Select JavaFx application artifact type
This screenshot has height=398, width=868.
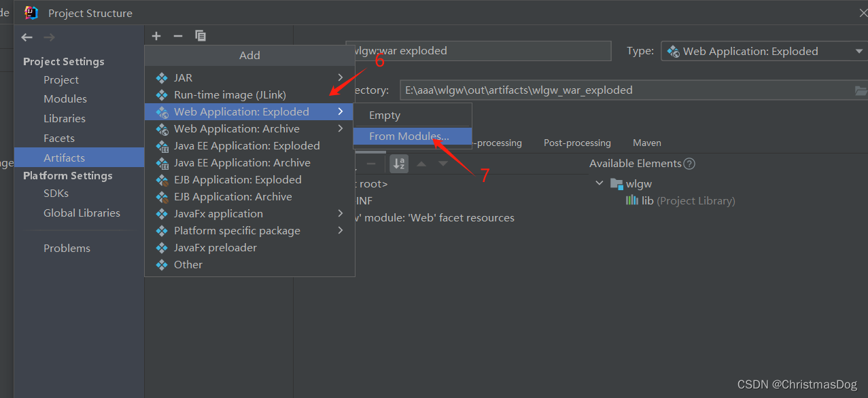tap(220, 213)
